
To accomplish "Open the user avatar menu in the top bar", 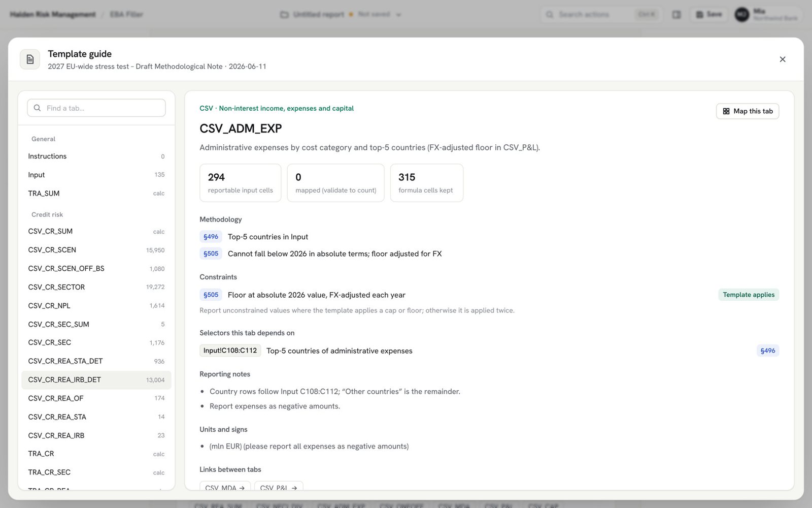I will 741,14.
